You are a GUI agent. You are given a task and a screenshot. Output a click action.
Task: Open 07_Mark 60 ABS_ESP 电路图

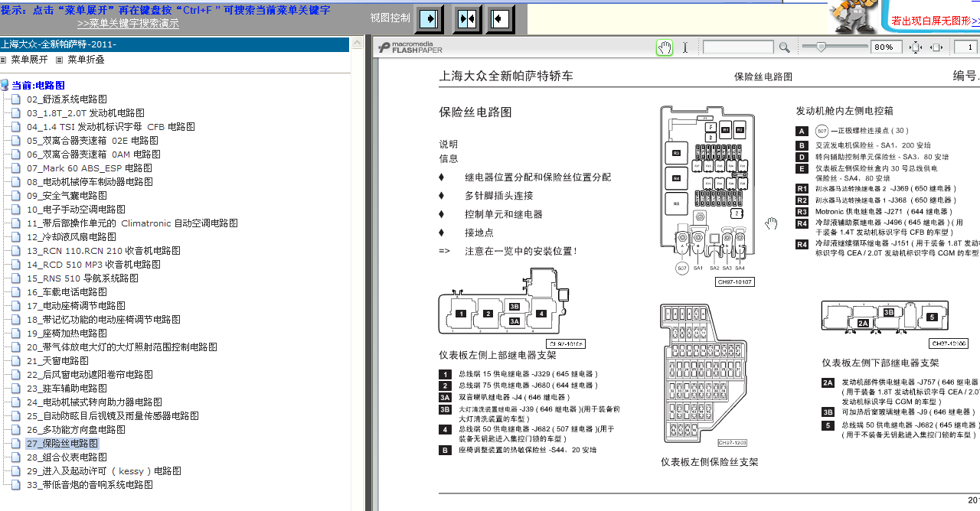[x=90, y=168]
